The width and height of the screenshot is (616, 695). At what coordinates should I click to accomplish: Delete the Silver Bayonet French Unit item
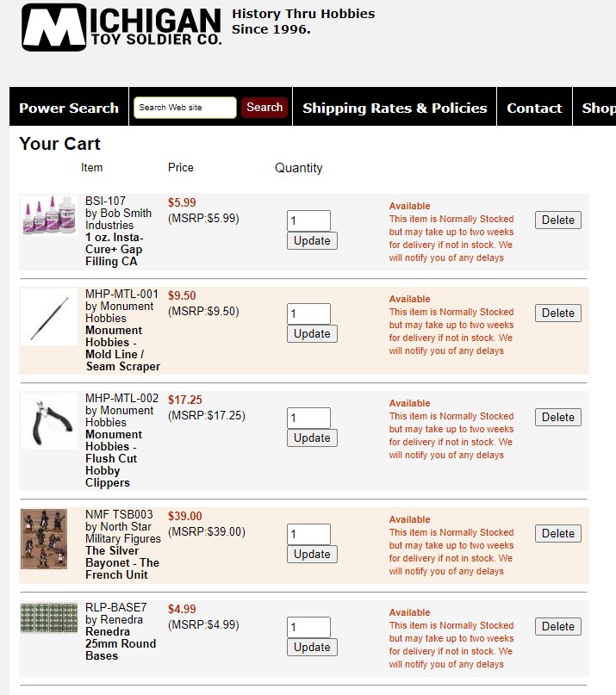click(557, 533)
